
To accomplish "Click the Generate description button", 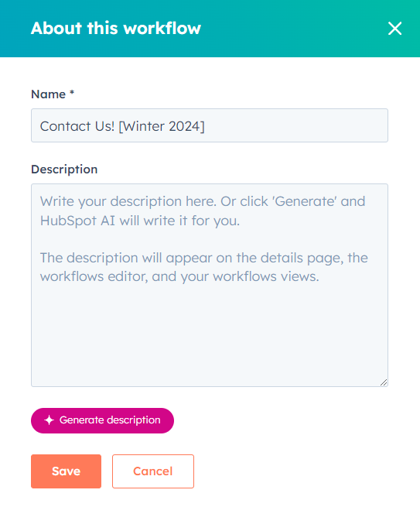I will point(102,420).
